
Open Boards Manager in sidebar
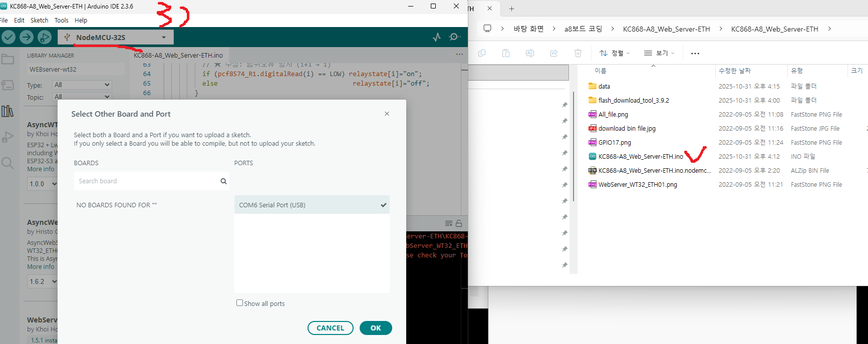pyautogui.click(x=8, y=85)
